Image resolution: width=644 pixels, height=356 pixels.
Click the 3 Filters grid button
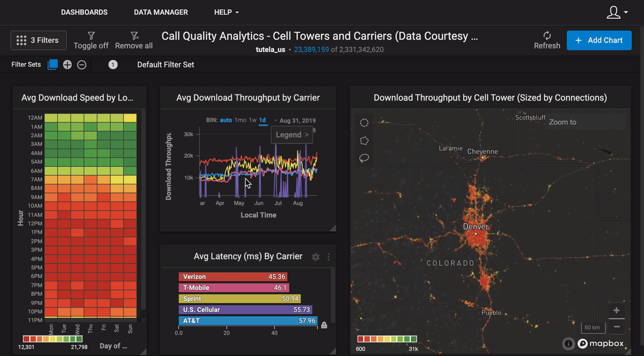(38, 40)
